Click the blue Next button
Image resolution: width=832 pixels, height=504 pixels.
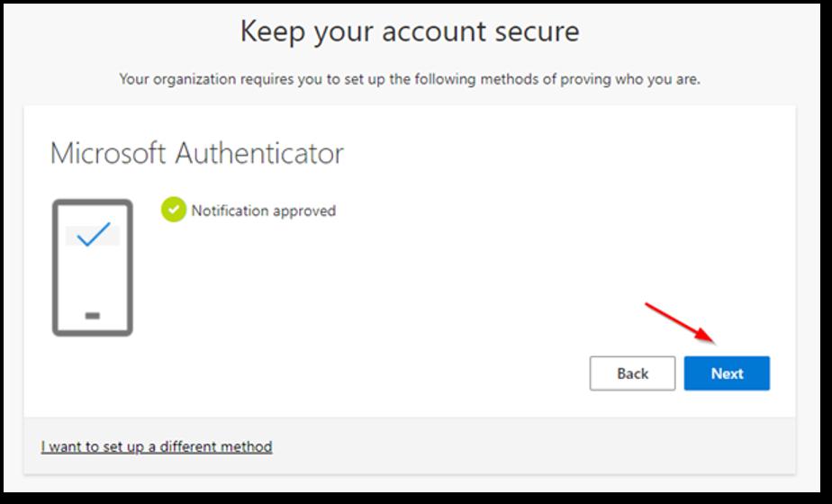[x=727, y=373]
